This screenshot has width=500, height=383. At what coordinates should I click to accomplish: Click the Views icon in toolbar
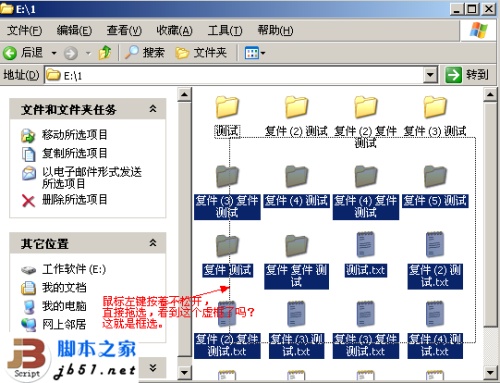click(x=251, y=53)
